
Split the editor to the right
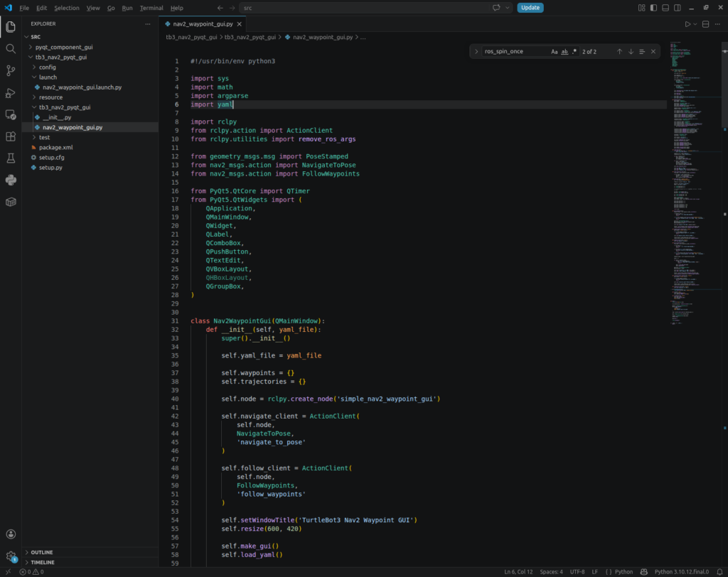tap(706, 24)
